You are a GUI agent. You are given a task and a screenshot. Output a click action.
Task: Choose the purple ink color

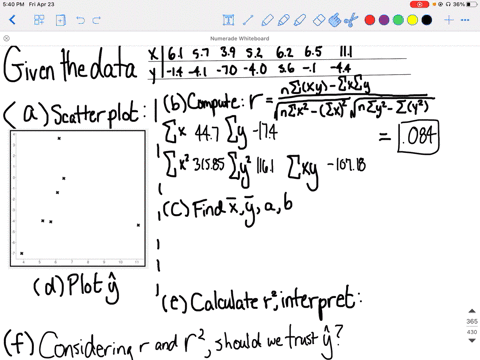coord(384,20)
